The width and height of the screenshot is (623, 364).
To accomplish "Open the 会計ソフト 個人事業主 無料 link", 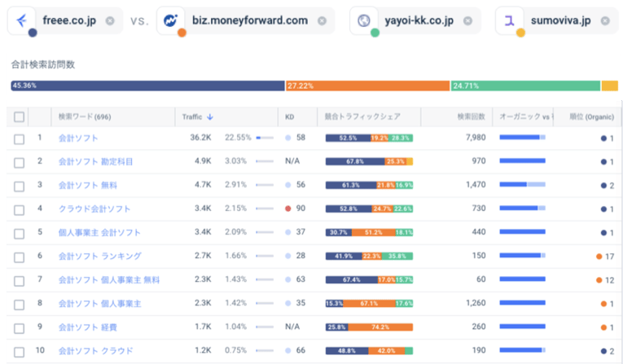I will pos(109,280).
